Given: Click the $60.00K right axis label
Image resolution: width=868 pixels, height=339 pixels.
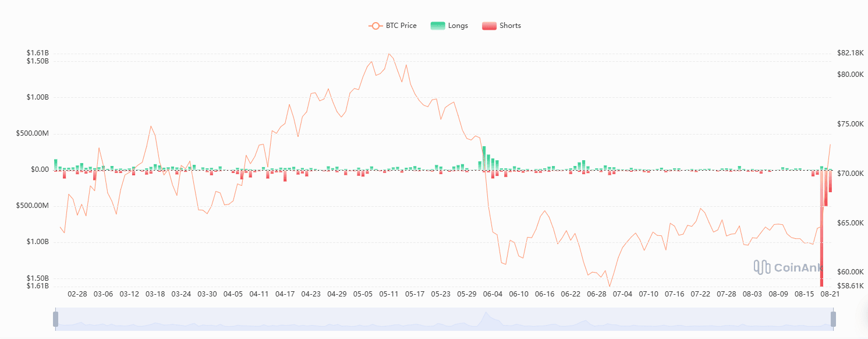Looking at the screenshot, I should coord(851,272).
